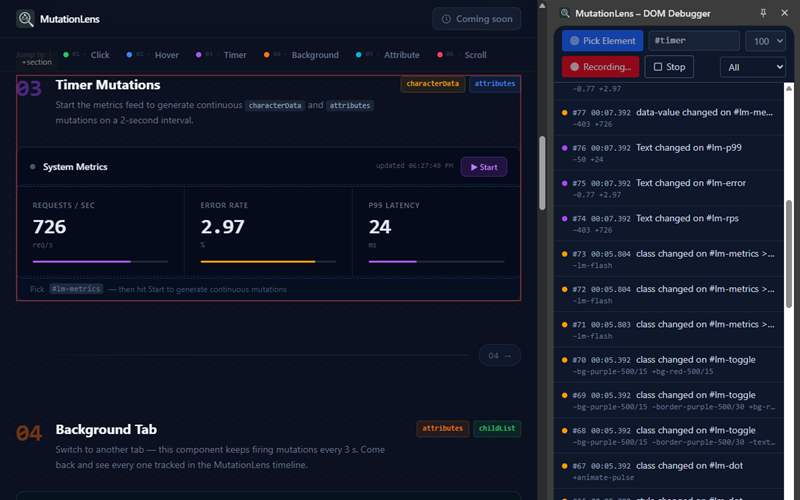Select log entry #71 class changed on #lm-metrics

tap(669, 330)
